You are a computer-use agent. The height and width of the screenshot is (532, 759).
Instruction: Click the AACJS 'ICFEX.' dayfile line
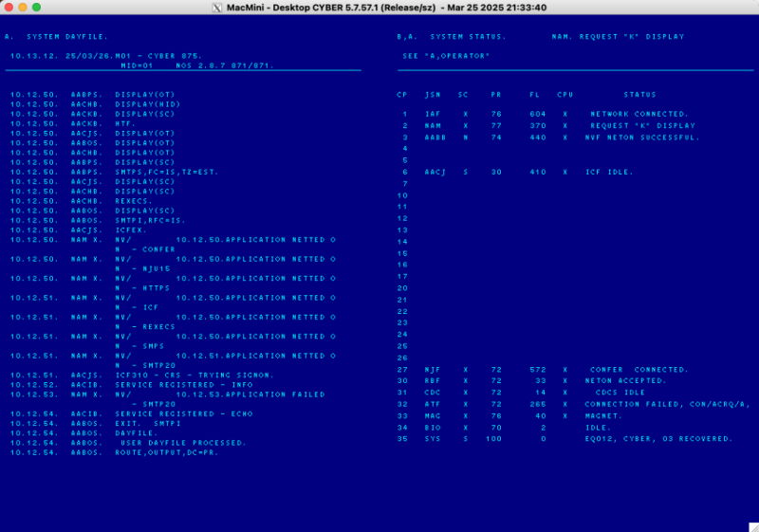[79, 230]
